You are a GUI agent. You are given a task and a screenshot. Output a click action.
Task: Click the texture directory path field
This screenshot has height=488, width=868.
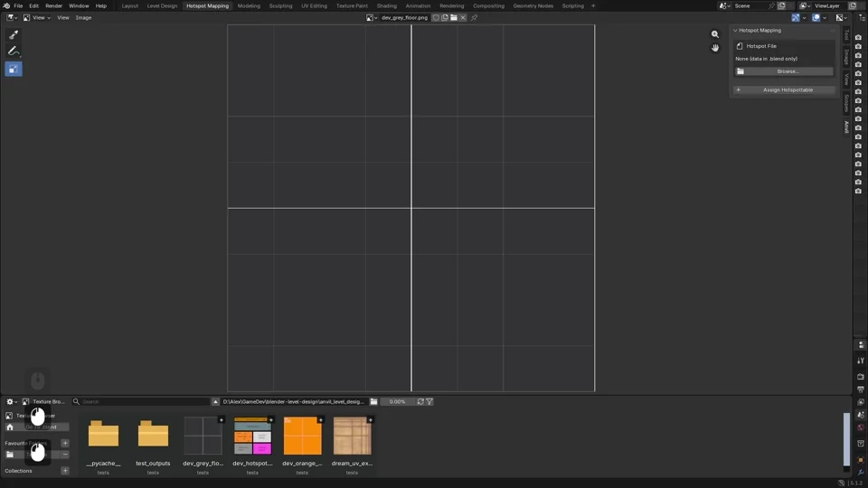294,401
